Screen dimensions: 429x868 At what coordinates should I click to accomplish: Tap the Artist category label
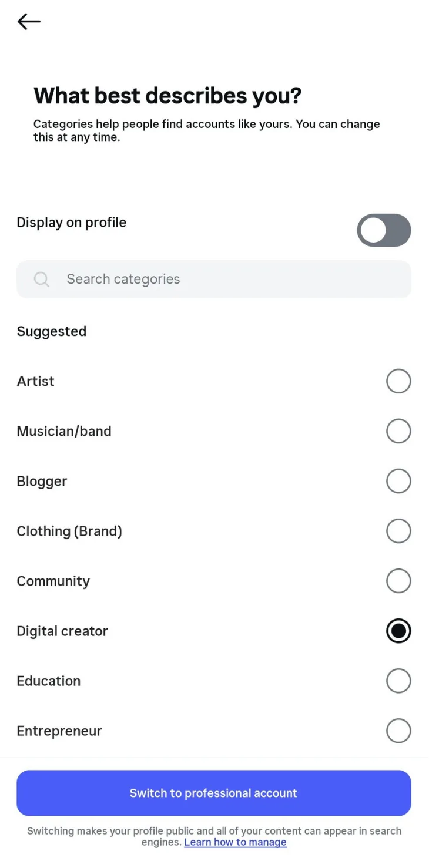(36, 381)
